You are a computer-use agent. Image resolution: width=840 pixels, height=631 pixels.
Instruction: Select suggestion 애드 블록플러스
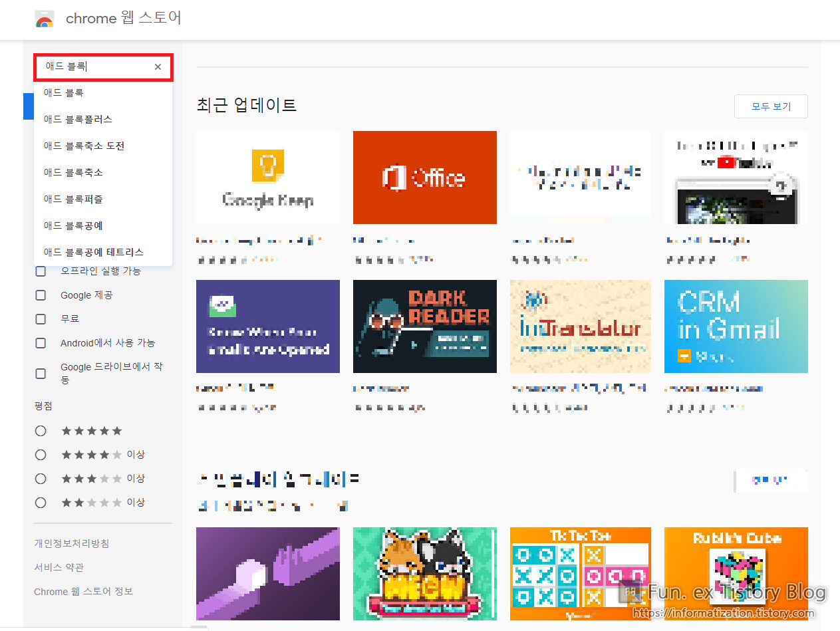tap(103, 120)
